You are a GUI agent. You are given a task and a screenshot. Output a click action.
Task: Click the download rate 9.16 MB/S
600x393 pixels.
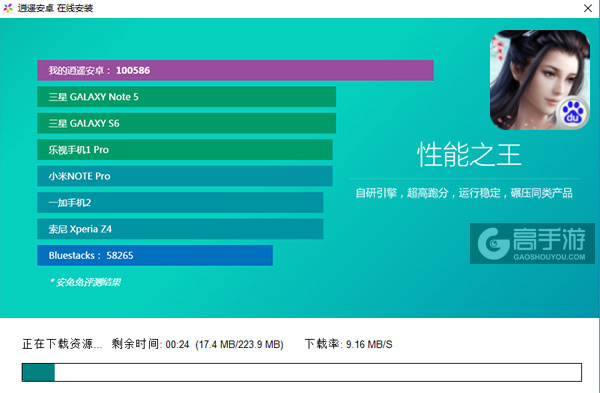369,345
